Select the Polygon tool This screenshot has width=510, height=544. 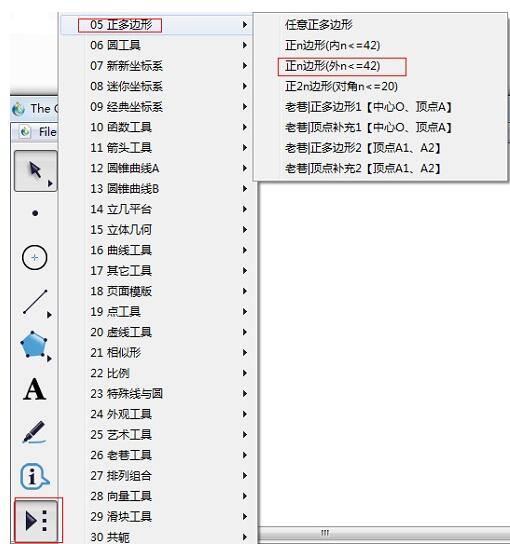pyautogui.click(x=35, y=345)
